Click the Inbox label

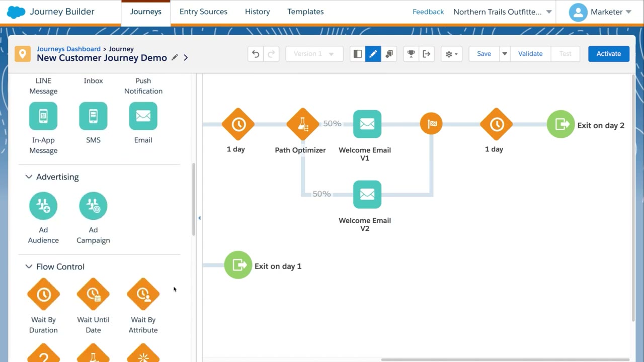pos(93,80)
